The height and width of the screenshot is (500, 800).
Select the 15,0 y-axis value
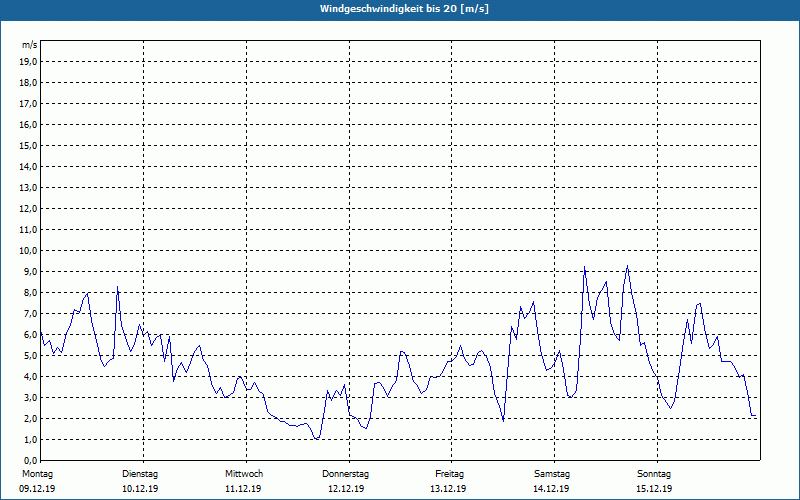28,145
